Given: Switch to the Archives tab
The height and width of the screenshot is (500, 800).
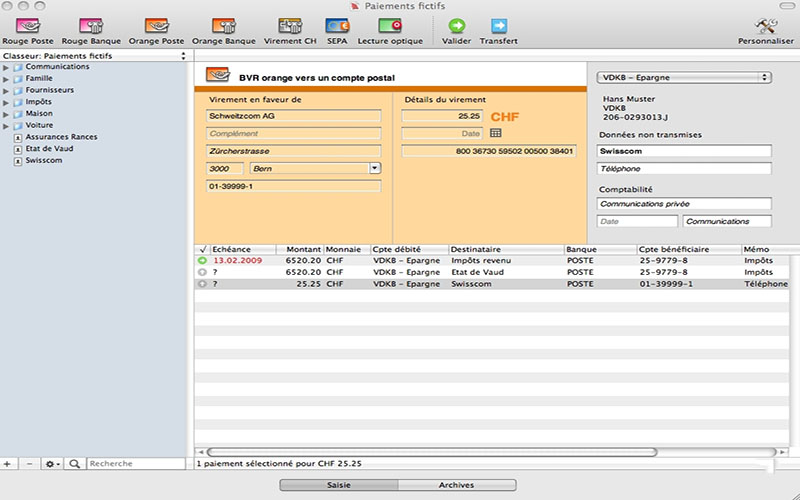Looking at the screenshot, I should coord(457,485).
